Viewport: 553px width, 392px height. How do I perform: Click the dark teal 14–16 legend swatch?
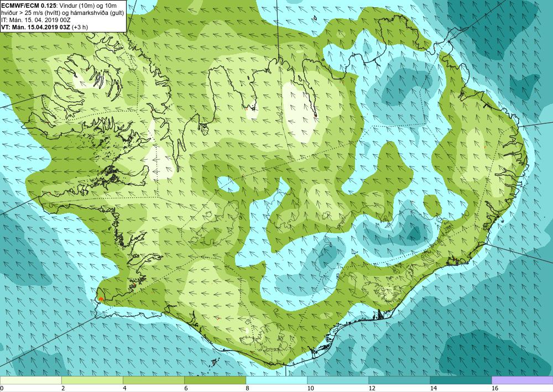tap(461, 380)
